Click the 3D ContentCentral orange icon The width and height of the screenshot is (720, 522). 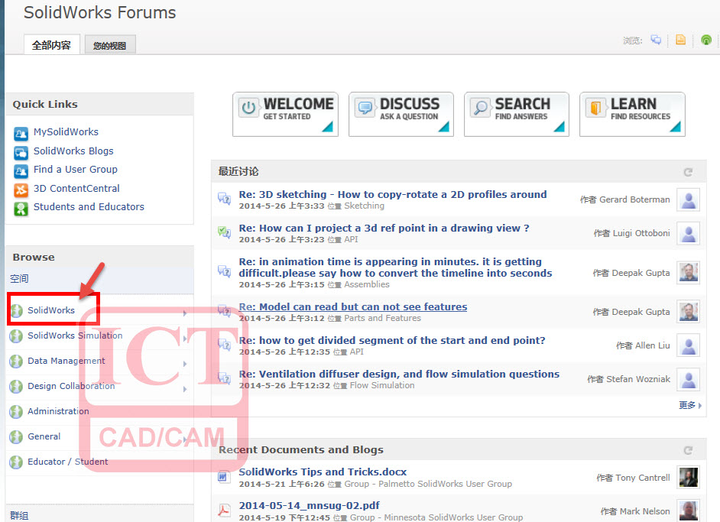point(21,190)
